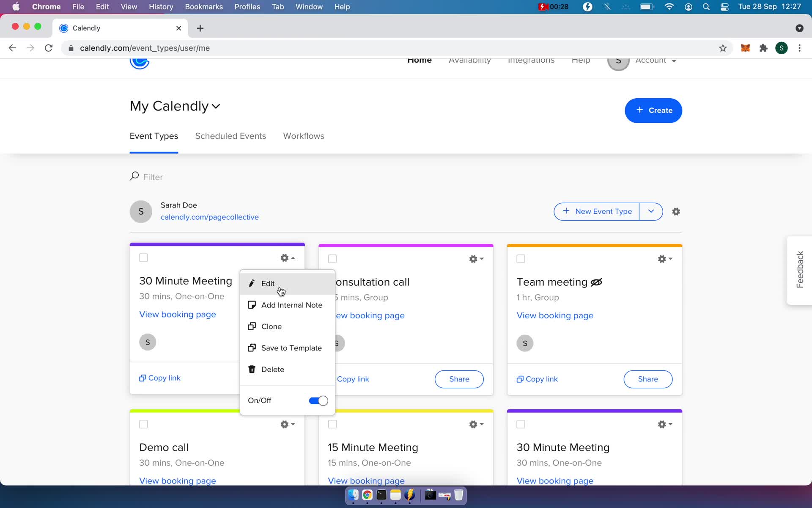This screenshot has width=812, height=508.
Task: Click the Edit pencil icon in menu
Action: coord(252,283)
